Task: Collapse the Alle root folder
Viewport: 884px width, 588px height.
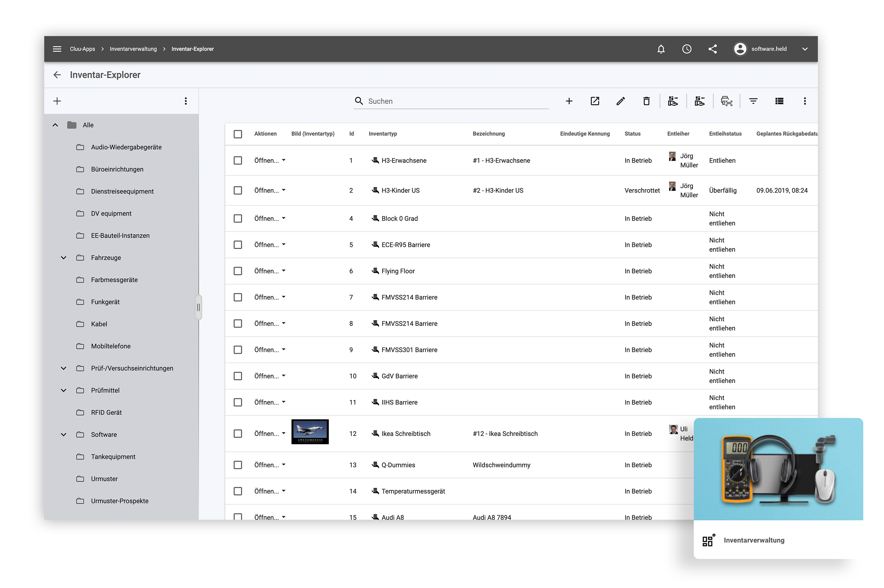Action: coord(55,125)
